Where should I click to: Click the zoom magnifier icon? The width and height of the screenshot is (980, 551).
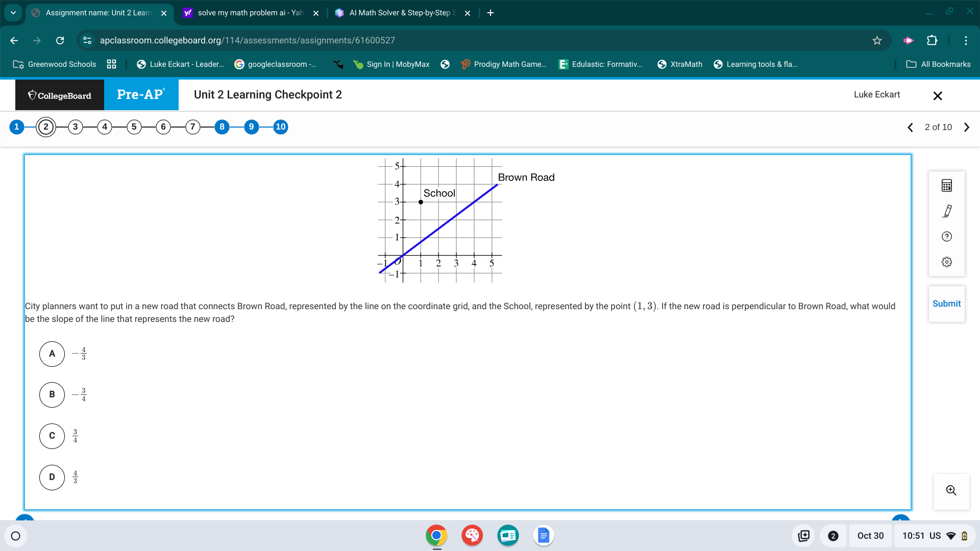point(951,490)
